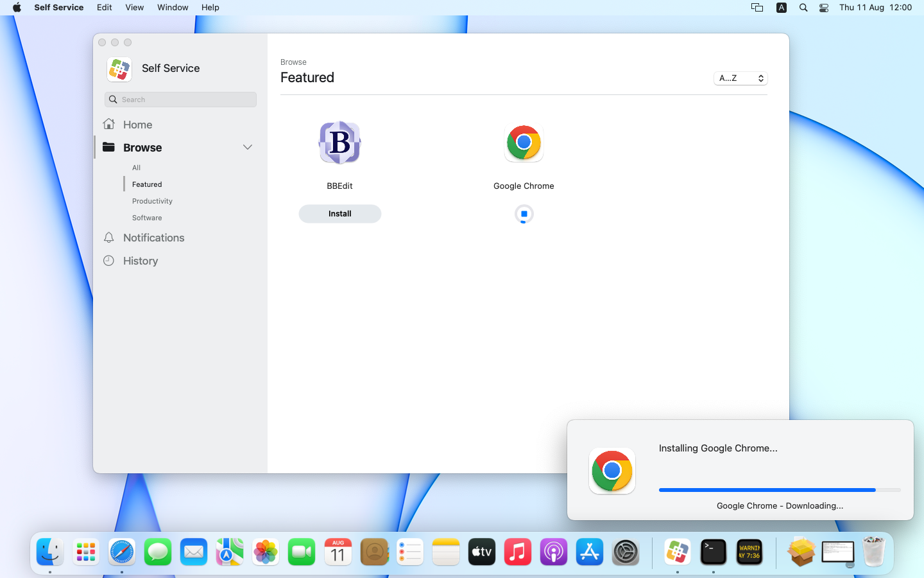Open Control Center in the menu bar

click(x=824, y=8)
